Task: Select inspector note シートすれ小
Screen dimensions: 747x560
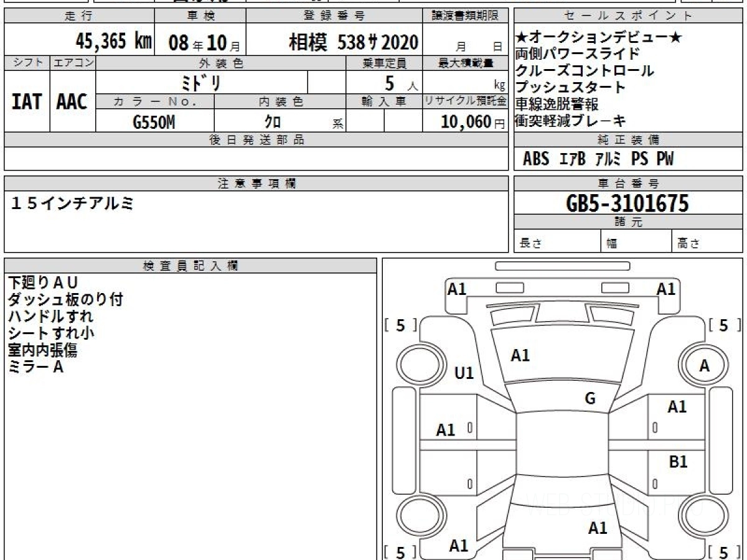Action: point(51,333)
